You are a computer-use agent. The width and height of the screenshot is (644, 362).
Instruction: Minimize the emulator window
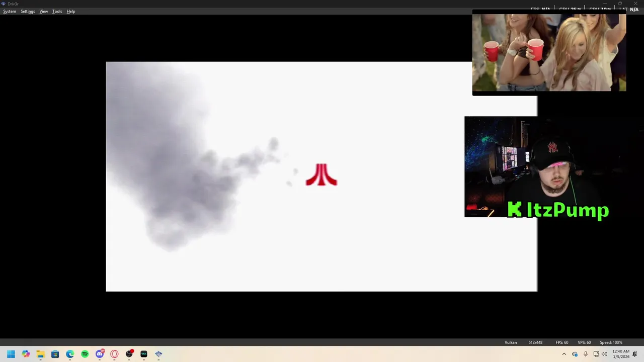605,4
